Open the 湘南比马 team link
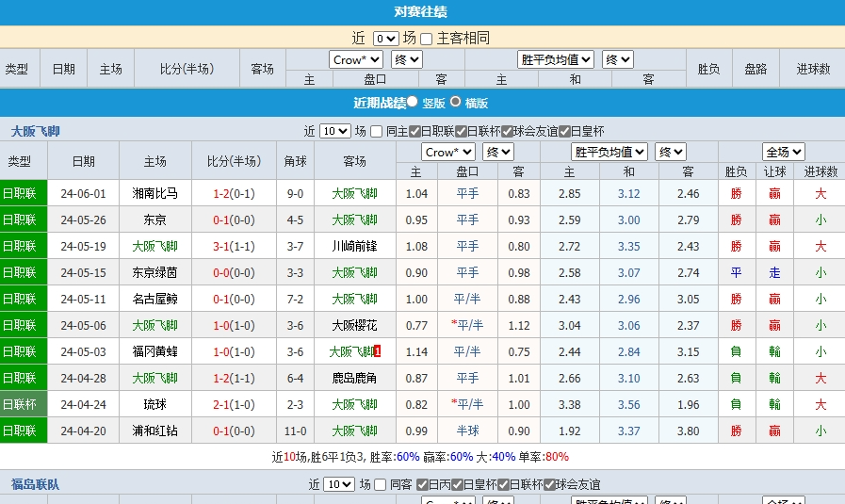This screenshot has width=845, height=504. [x=155, y=193]
